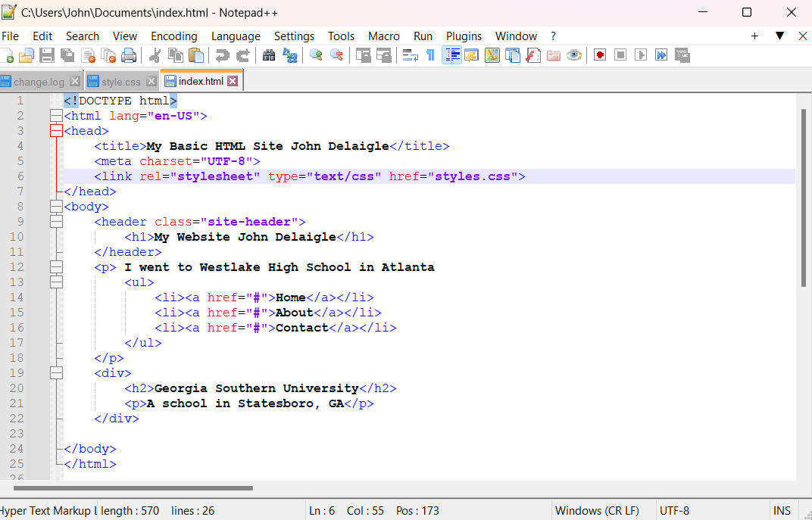Save the current file
Image resolution: width=812 pixels, height=520 pixels.
[x=47, y=54]
